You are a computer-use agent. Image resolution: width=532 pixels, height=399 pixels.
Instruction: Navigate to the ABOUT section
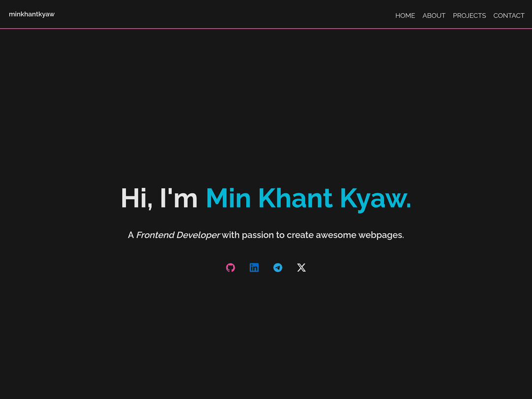pyautogui.click(x=434, y=16)
